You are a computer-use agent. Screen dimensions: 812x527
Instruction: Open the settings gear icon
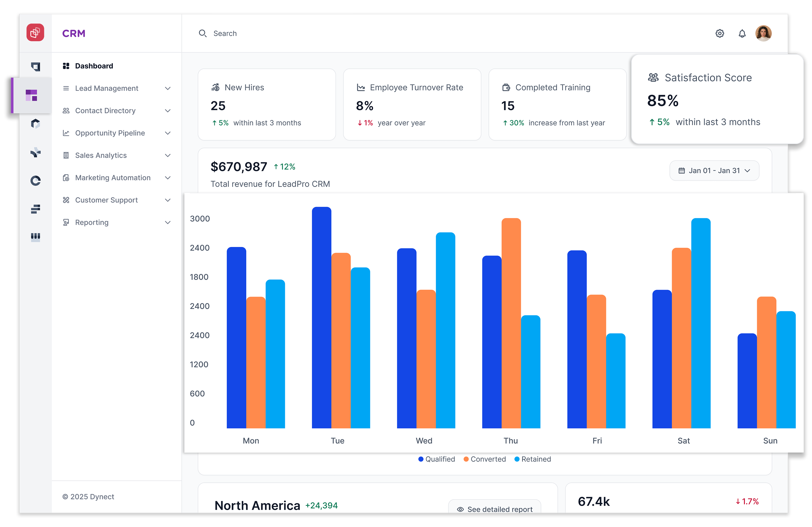click(720, 33)
